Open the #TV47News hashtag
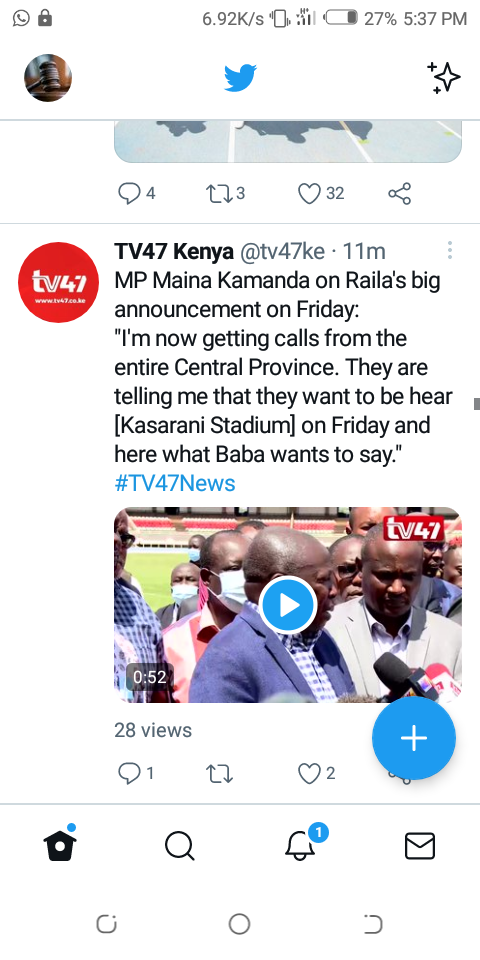Image resolution: width=480 pixels, height=960 pixels. (x=175, y=483)
